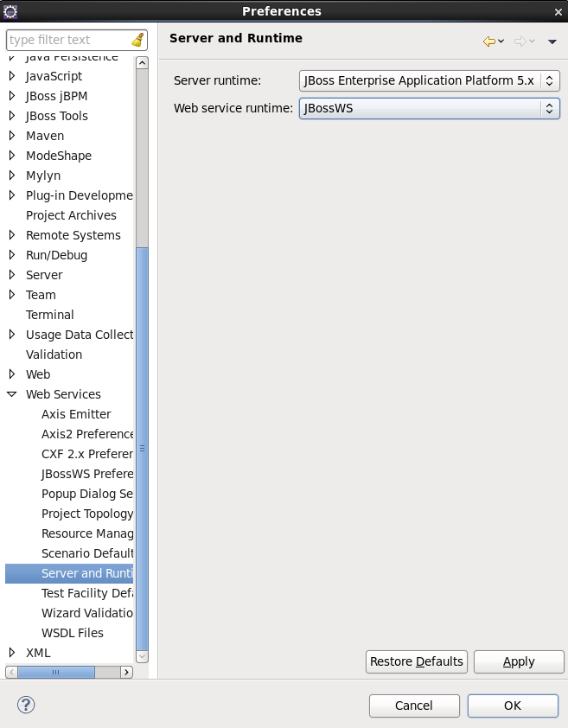
Task: Expand the Run/Debug node
Action: click(x=12, y=255)
